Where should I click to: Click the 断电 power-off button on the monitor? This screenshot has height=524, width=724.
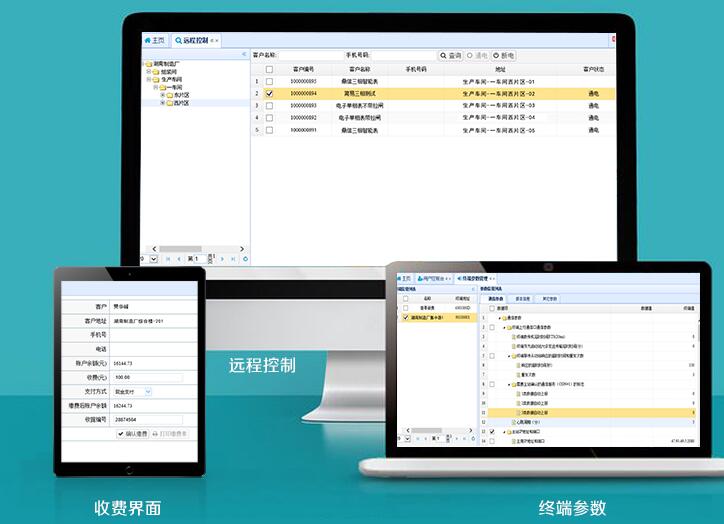(x=503, y=55)
